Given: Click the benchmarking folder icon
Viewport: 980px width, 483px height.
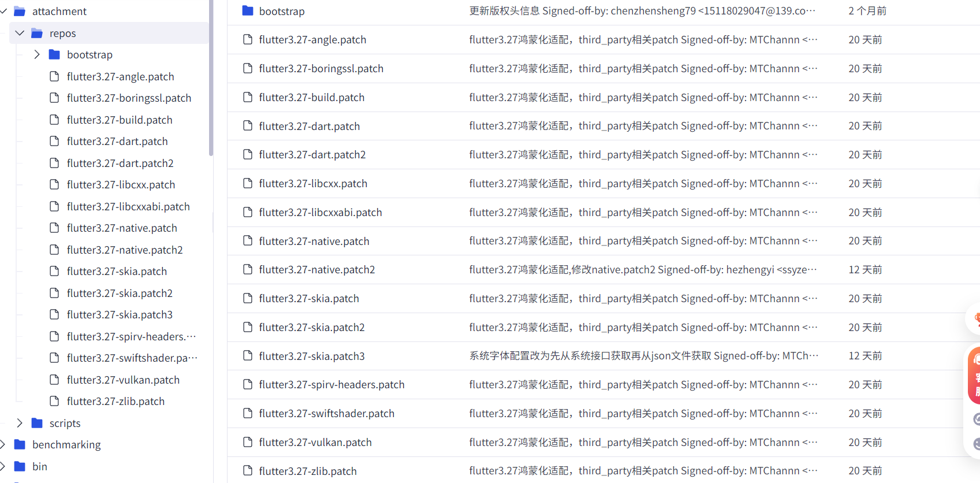Looking at the screenshot, I should coord(20,444).
